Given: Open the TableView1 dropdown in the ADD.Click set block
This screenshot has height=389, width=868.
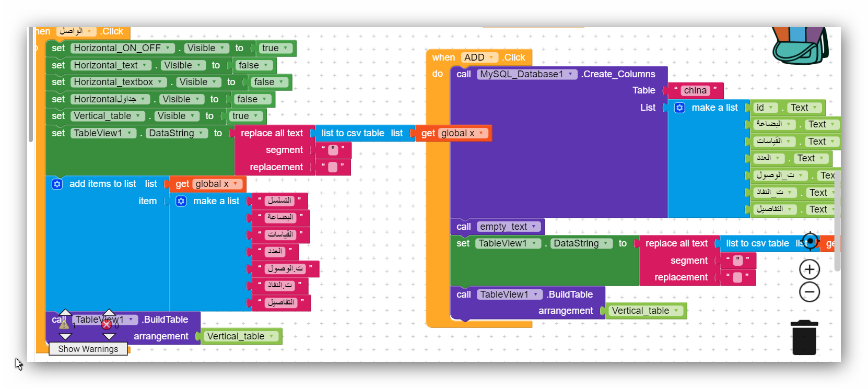Looking at the screenshot, I should 508,243.
